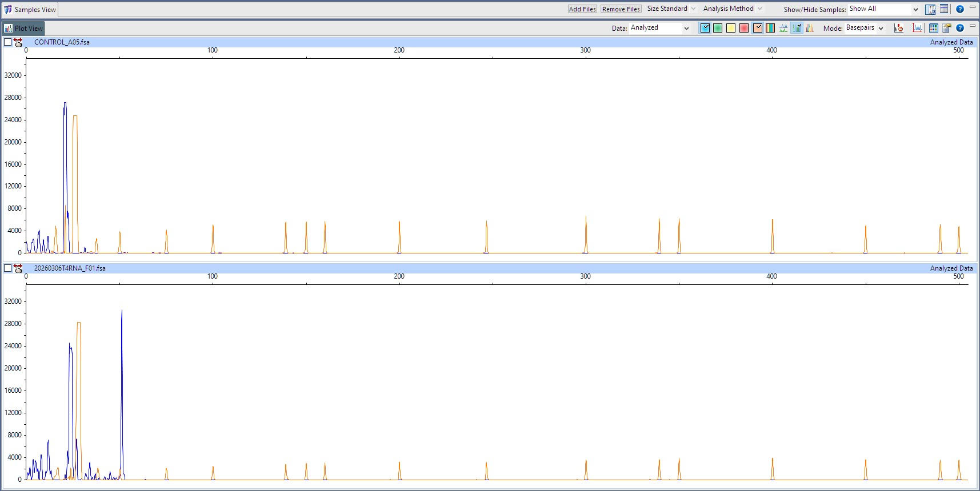Image resolution: width=980 pixels, height=491 pixels.
Task: Click the red circle bar chart icon
Action: [899, 28]
